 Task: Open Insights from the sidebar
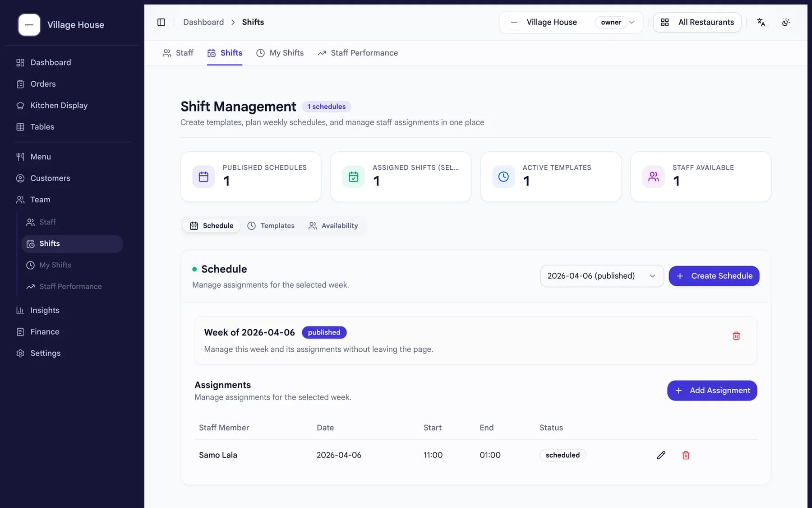point(45,310)
